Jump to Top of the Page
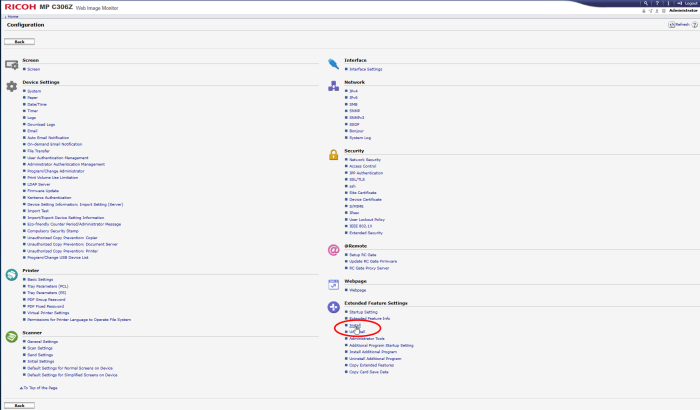The image size is (700, 410). click(41, 386)
